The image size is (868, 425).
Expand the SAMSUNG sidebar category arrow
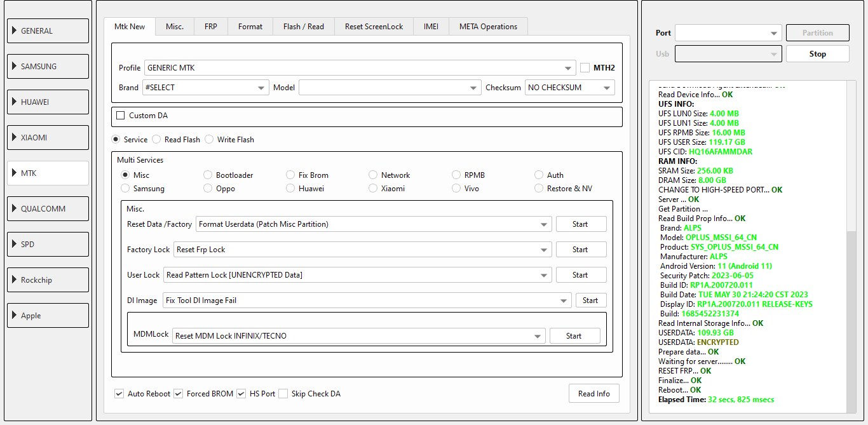(14, 67)
